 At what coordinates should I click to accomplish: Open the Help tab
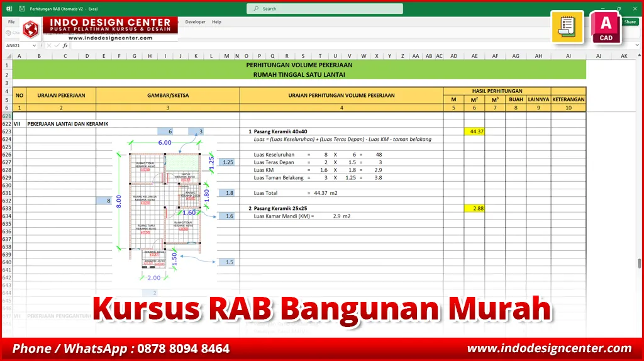pyautogui.click(x=216, y=22)
